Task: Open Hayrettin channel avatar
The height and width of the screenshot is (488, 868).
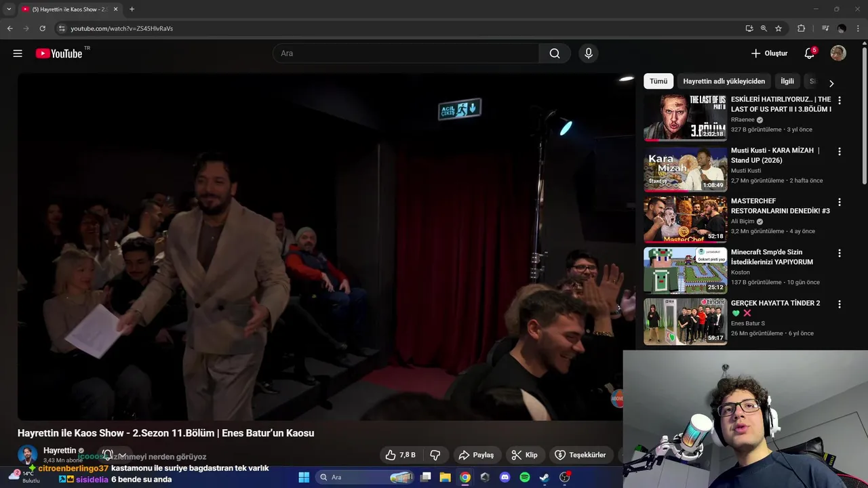Action: point(28,455)
